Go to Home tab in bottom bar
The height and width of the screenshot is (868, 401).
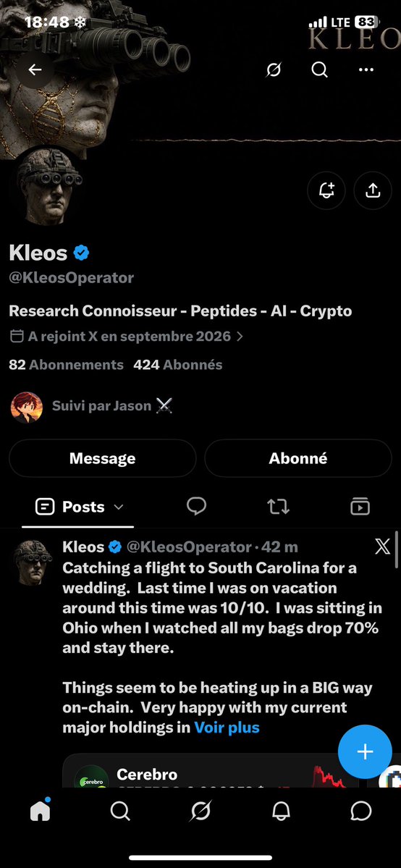click(40, 811)
